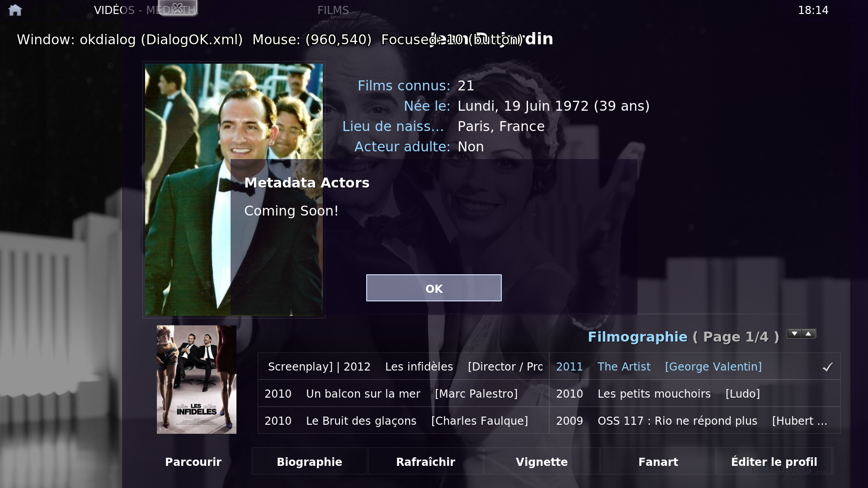Image resolution: width=868 pixels, height=488 pixels.
Task: Click the Rafraîchir button
Action: pos(425,462)
